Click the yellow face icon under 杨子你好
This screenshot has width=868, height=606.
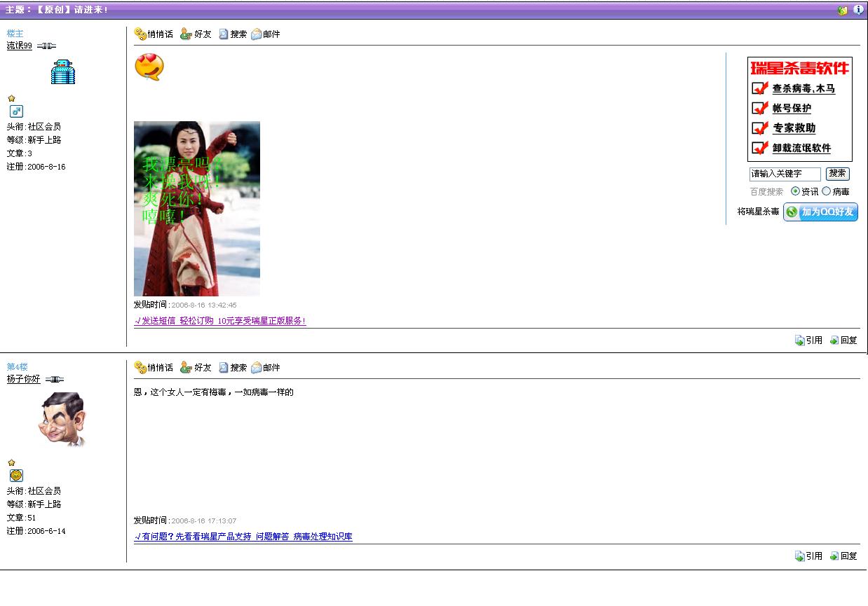[16, 475]
